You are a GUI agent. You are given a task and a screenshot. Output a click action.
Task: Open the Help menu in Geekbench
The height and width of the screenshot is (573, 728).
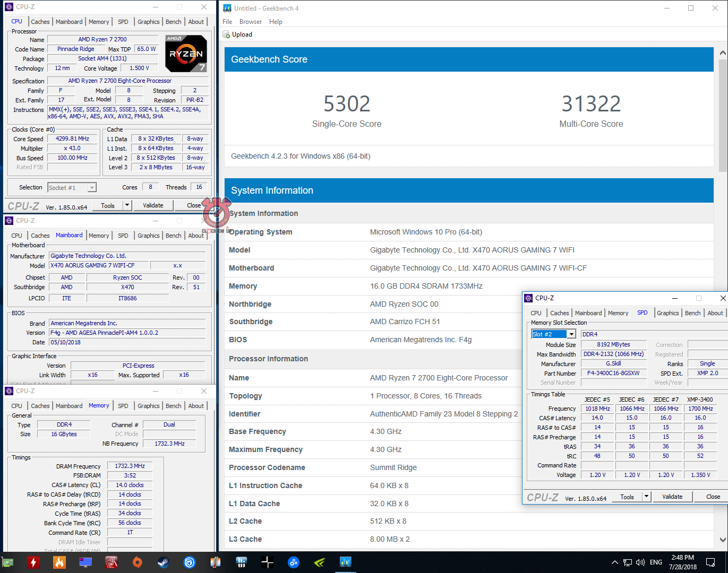coord(276,22)
